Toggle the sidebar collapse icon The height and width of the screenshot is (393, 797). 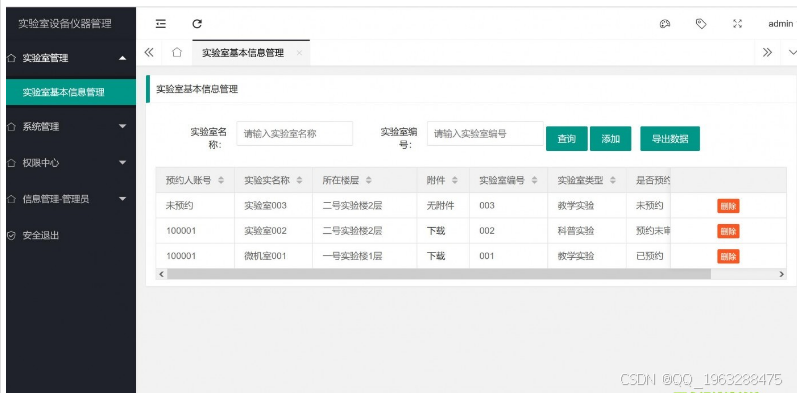click(x=161, y=23)
